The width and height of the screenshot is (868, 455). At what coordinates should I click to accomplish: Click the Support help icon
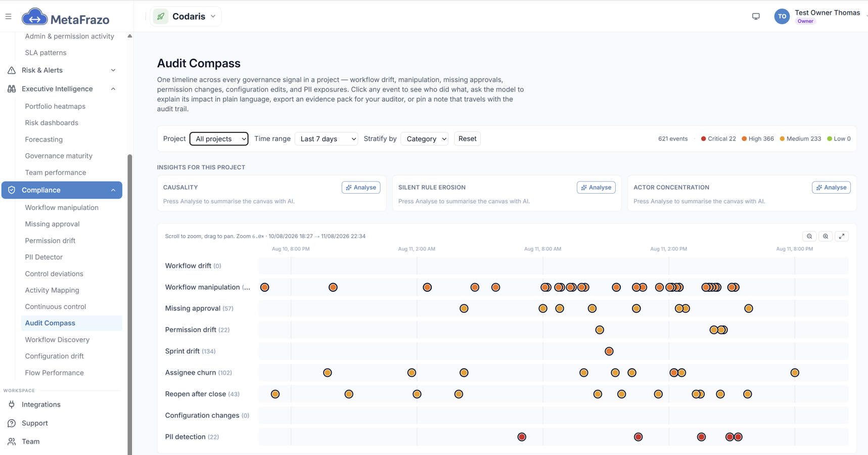(12, 423)
